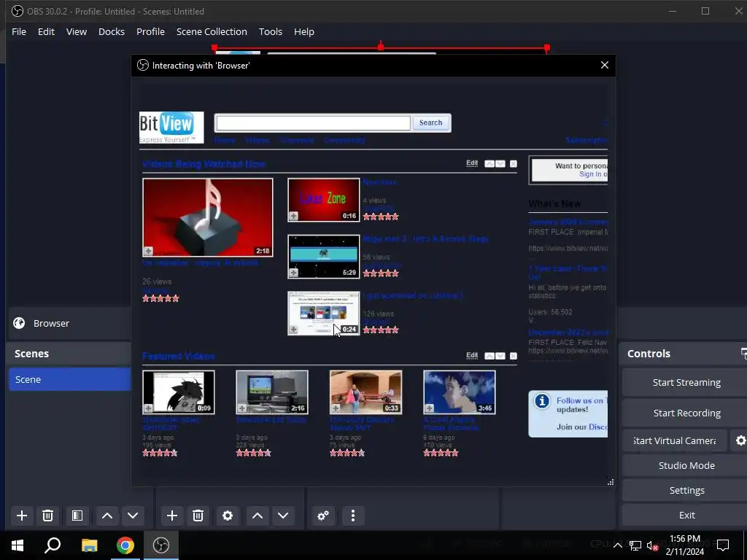
Task: Move scene down with Scenes down arrow
Action: 133,516
